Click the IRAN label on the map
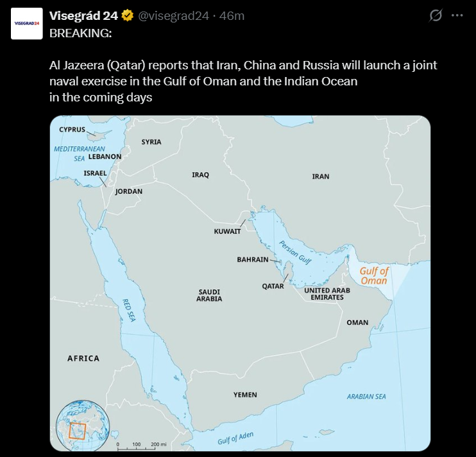This screenshot has height=457, width=476. point(320,177)
